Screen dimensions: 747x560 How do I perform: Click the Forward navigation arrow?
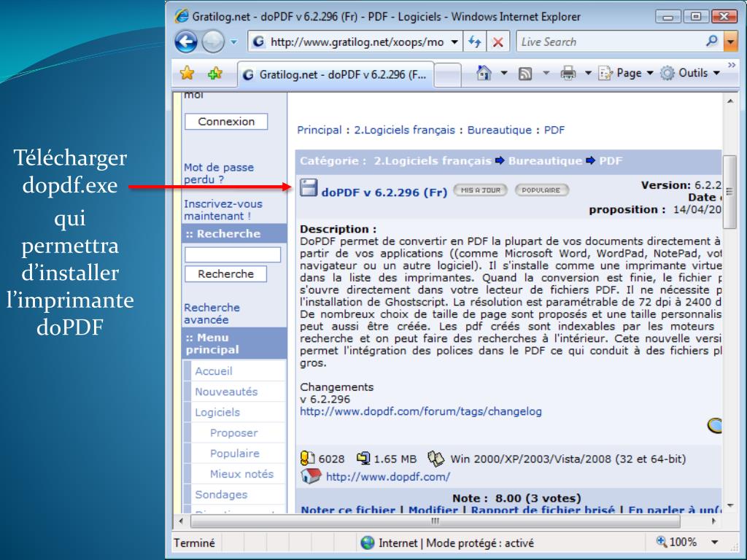[x=213, y=42]
